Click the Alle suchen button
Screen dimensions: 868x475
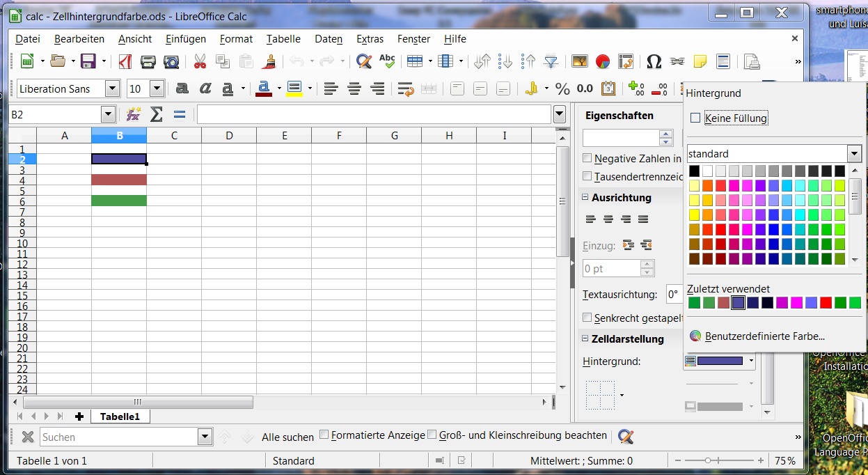pyautogui.click(x=287, y=437)
